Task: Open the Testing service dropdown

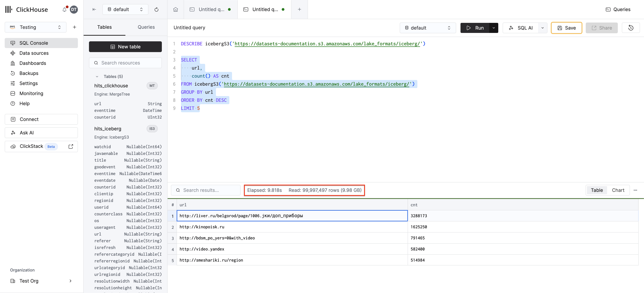Action: tap(35, 27)
